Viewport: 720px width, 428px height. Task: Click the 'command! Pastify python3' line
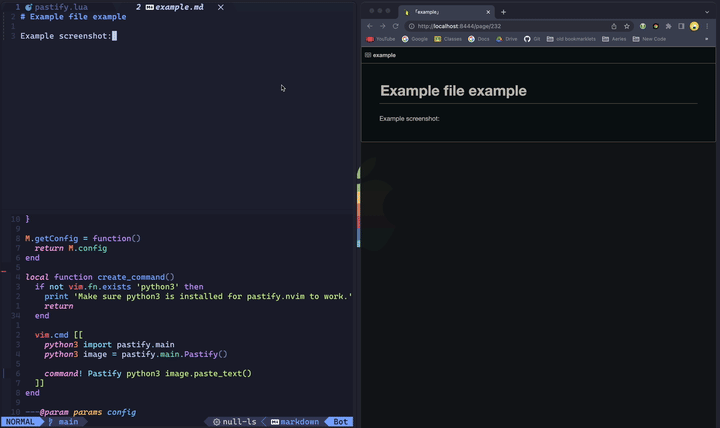(x=148, y=373)
